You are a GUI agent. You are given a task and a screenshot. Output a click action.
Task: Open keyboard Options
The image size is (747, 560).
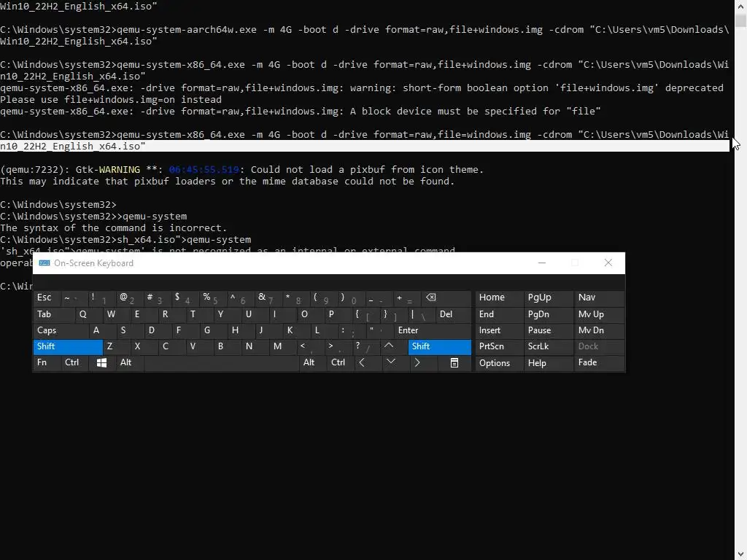pyautogui.click(x=499, y=363)
